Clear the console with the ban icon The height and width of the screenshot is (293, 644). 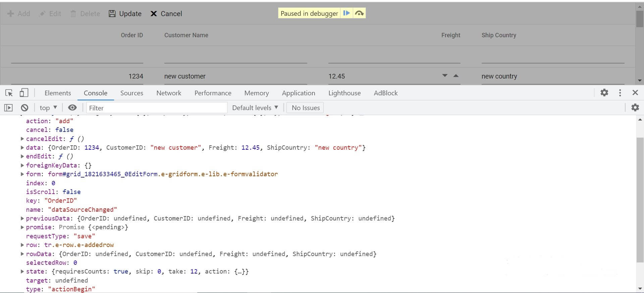(24, 108)
